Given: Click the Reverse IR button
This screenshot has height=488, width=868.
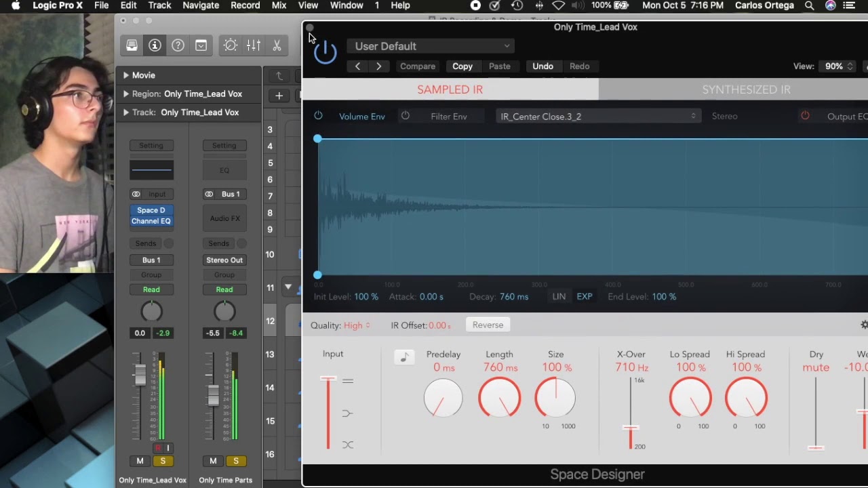Looking at the screenshot, I should click(x=488, y=325).
